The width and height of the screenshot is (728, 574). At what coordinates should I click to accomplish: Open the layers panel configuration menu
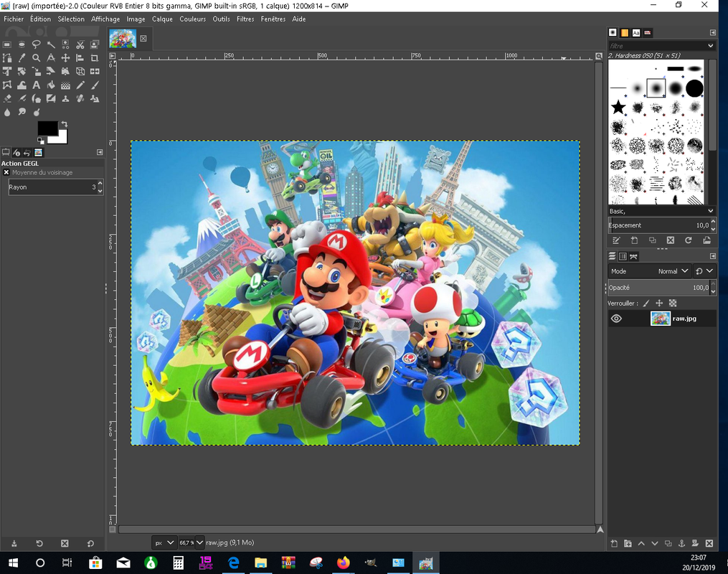(713, 256)
